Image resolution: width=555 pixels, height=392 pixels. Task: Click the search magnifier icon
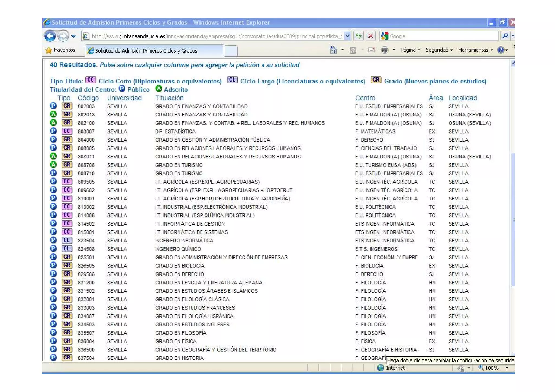tap(505, 36)
